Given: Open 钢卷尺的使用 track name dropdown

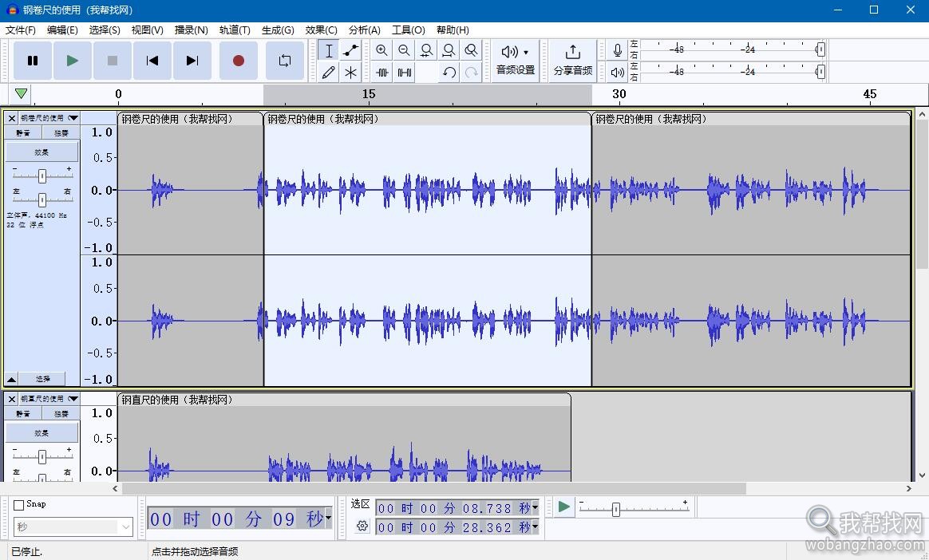Looking at the screenshot, I should (49, 118).
